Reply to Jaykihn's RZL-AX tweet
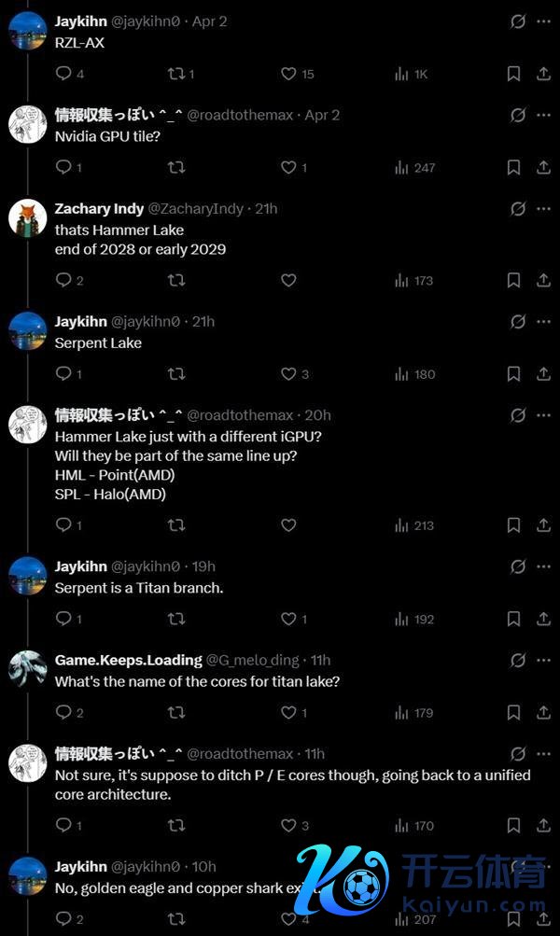The width and height of the screenshot is (560, 936). click(x=63, y=74)
